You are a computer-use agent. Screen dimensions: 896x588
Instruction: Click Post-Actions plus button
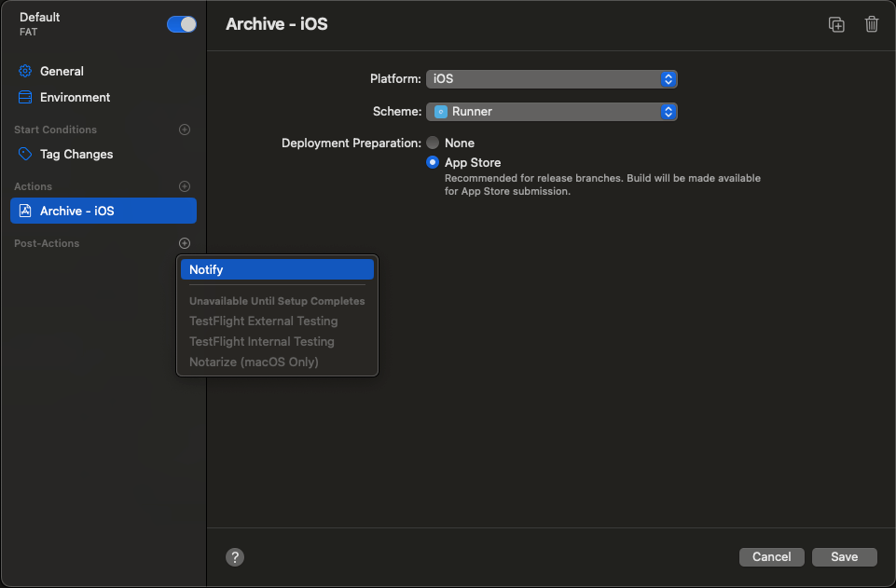pyautogui.click(x=185, y=243)
